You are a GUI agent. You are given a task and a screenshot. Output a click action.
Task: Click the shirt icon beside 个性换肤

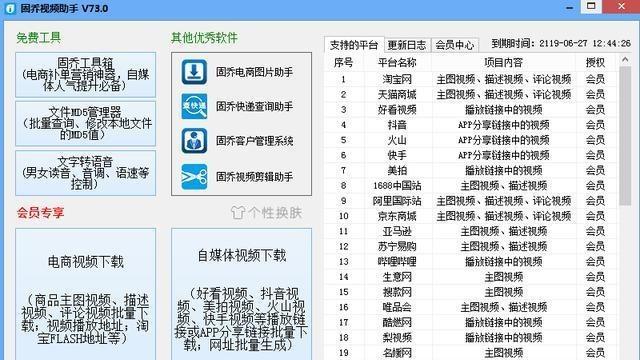click(x=238, y=213)
